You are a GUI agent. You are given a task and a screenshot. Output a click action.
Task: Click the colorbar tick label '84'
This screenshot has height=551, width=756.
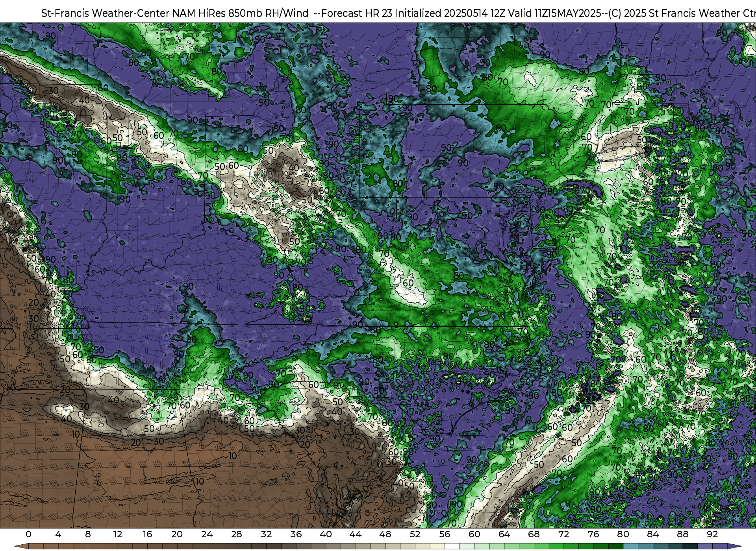tap(653, 534)
